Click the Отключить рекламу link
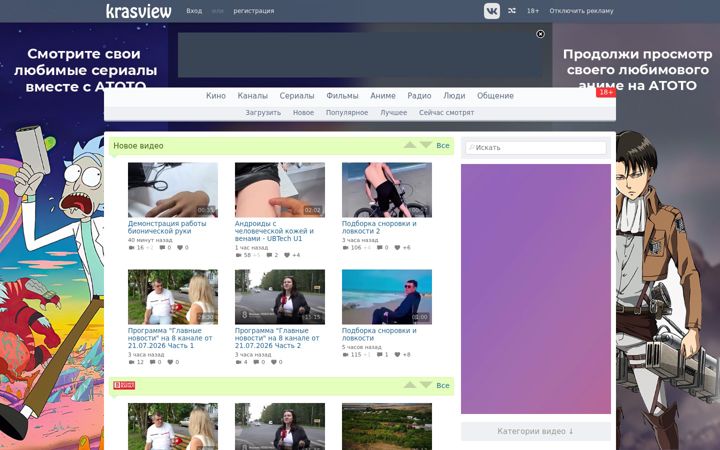 (x=581, y=11)
